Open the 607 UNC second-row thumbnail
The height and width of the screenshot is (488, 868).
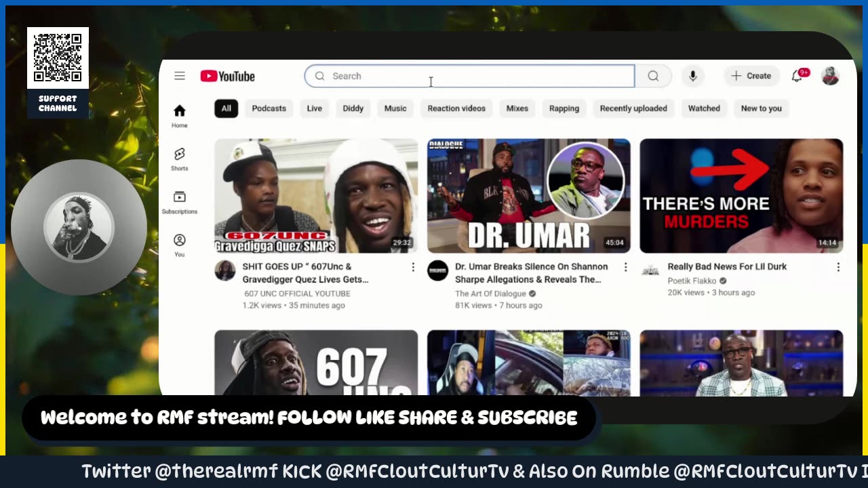(316, 363)
